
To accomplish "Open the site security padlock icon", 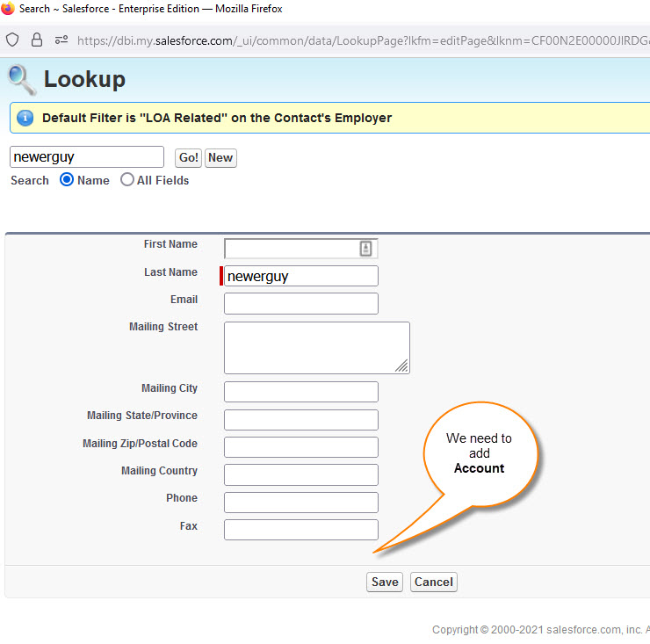I will [x=37, y=40].
